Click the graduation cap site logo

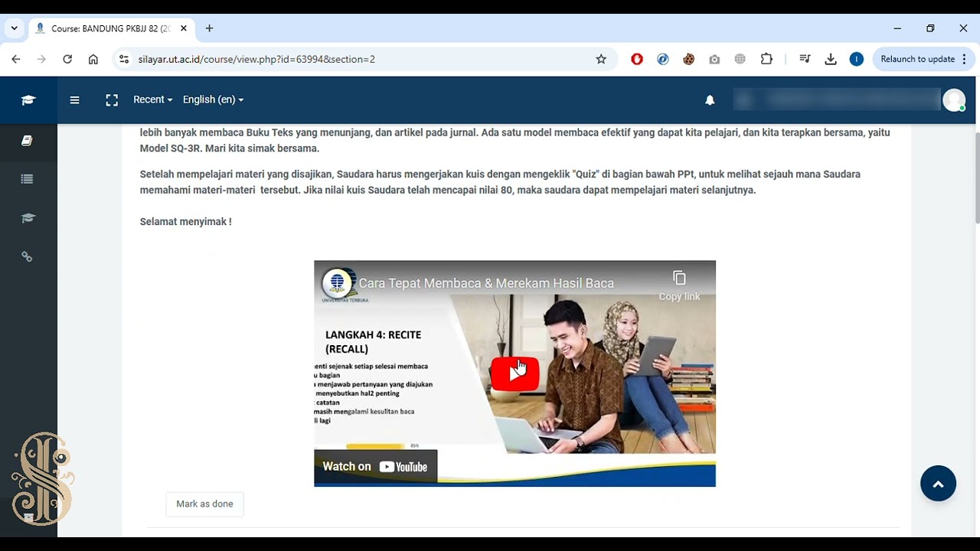click(x=28, y=100)
